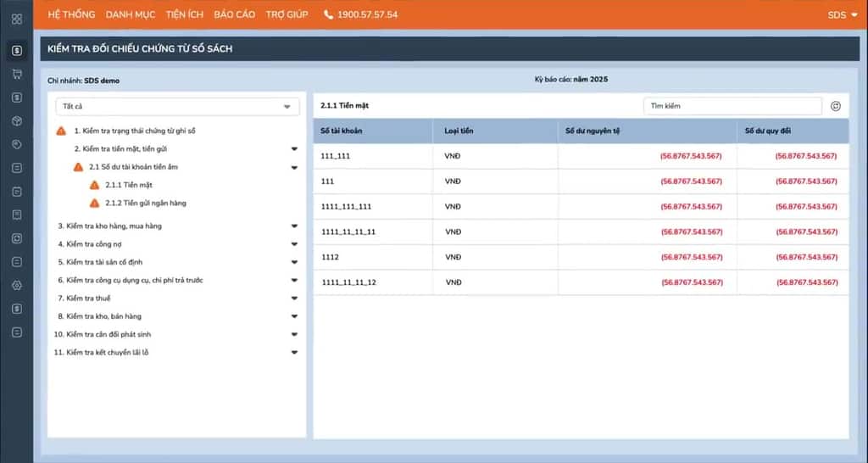
Task: Click the refresh icon beside the Tìm kiếm box
Action: tap(835, 106)
